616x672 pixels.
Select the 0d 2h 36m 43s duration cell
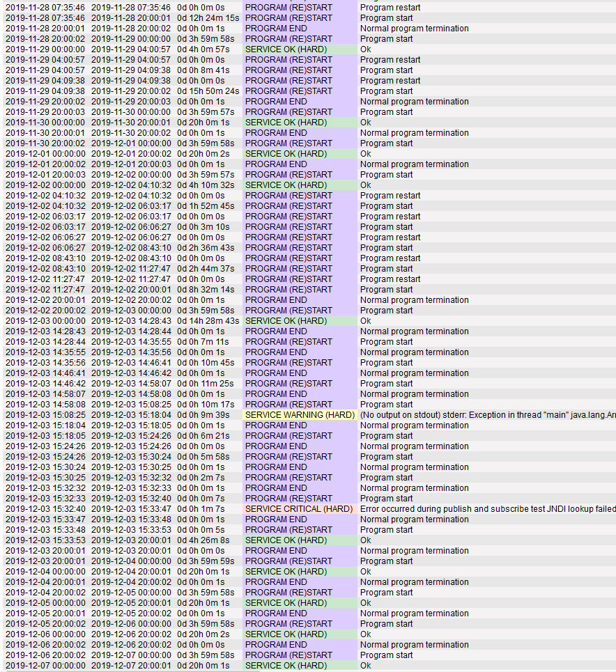click(x=206, y=248)
